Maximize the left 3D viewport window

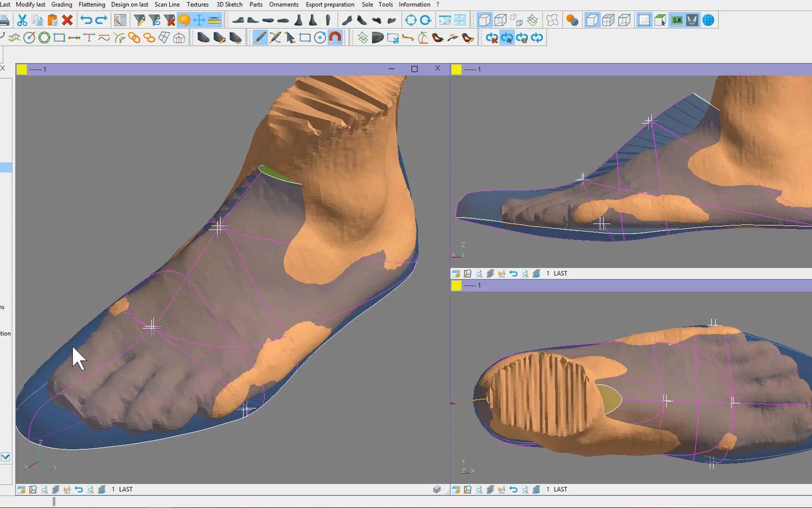415,69
